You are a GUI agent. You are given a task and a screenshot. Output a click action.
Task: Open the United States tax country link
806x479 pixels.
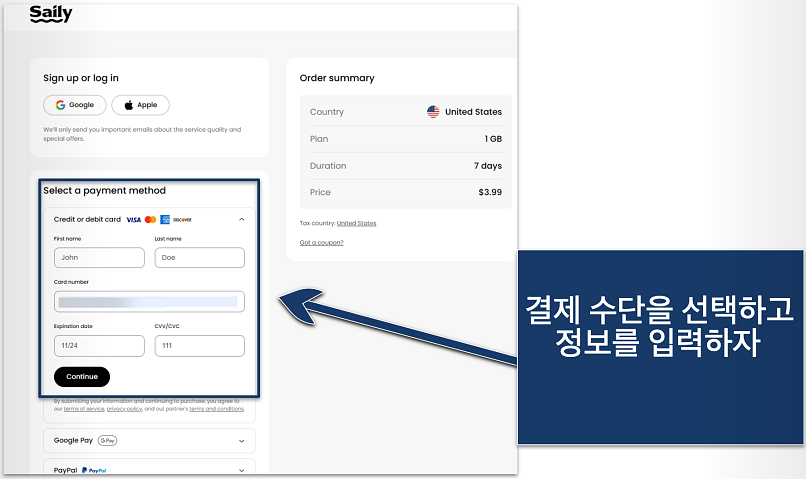[x=356, y=223]
